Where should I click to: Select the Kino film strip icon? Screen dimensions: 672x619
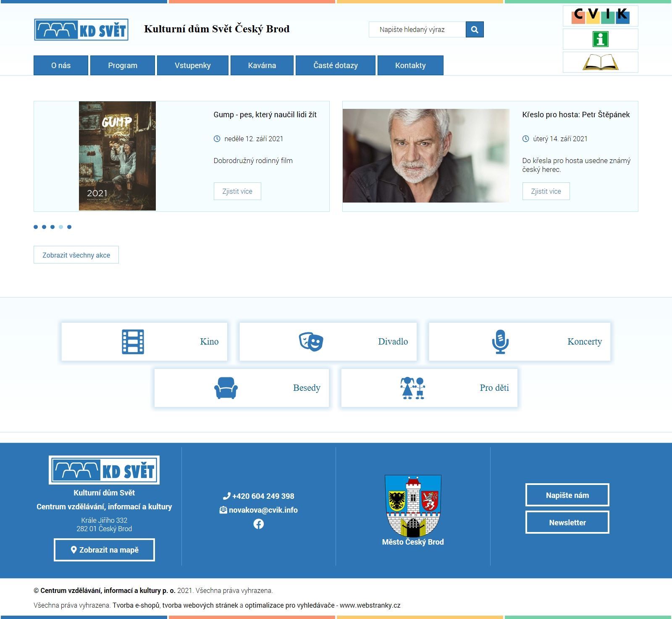(x=133, y=342)
